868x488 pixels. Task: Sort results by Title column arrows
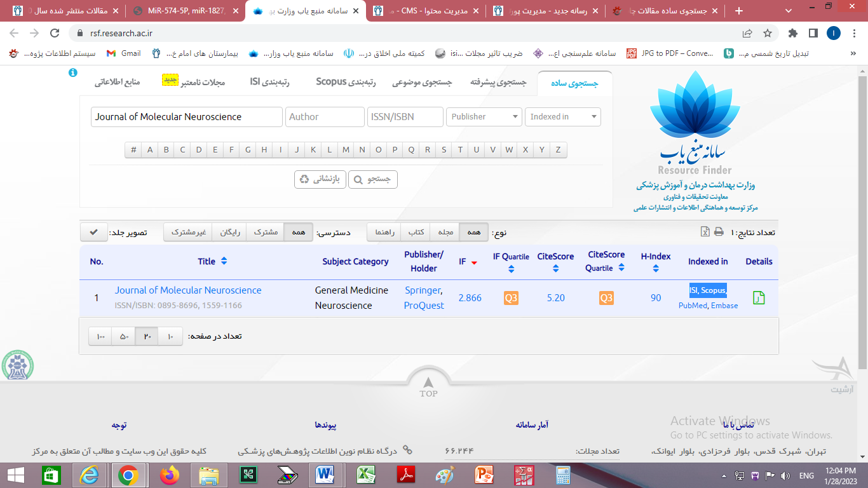tap(224, 261)
